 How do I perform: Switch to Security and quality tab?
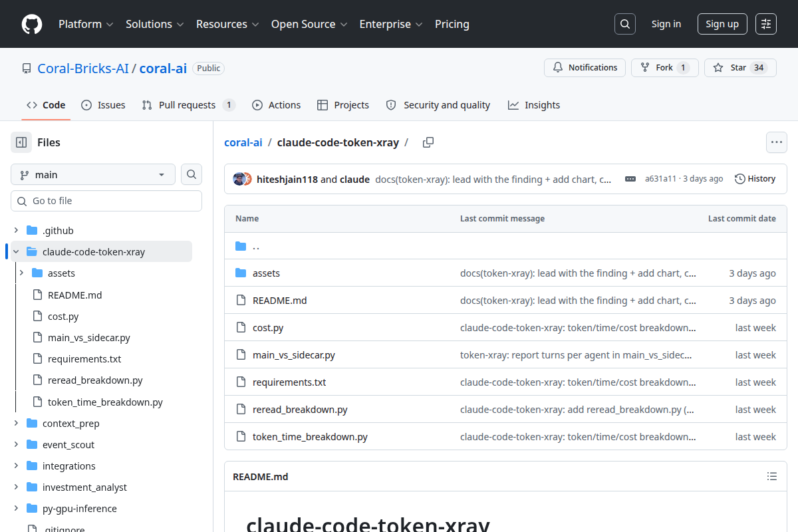438,105
